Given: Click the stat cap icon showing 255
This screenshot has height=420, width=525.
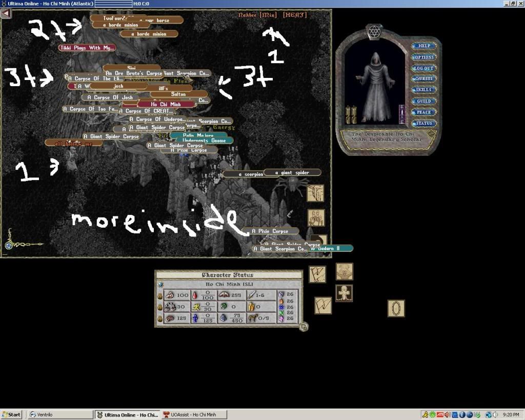Looking at the screenshot, I should (224, 295).
